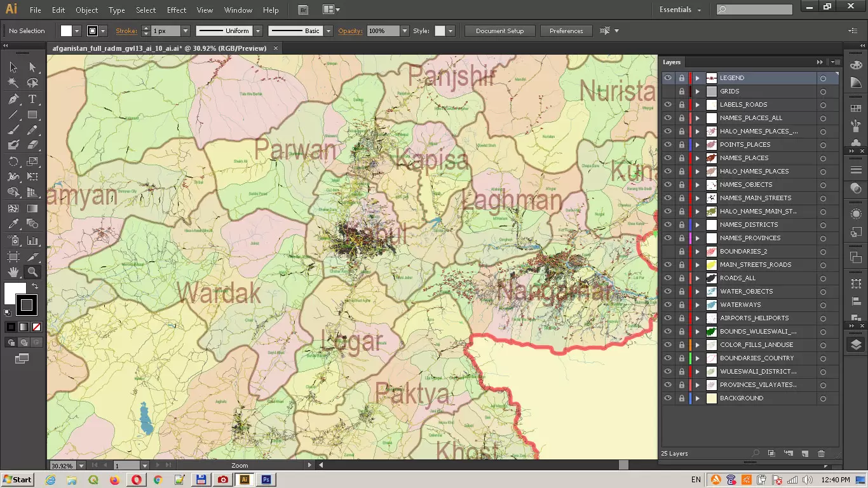
Task: Select the Direct Selection tool
Action: coord(32,67)
